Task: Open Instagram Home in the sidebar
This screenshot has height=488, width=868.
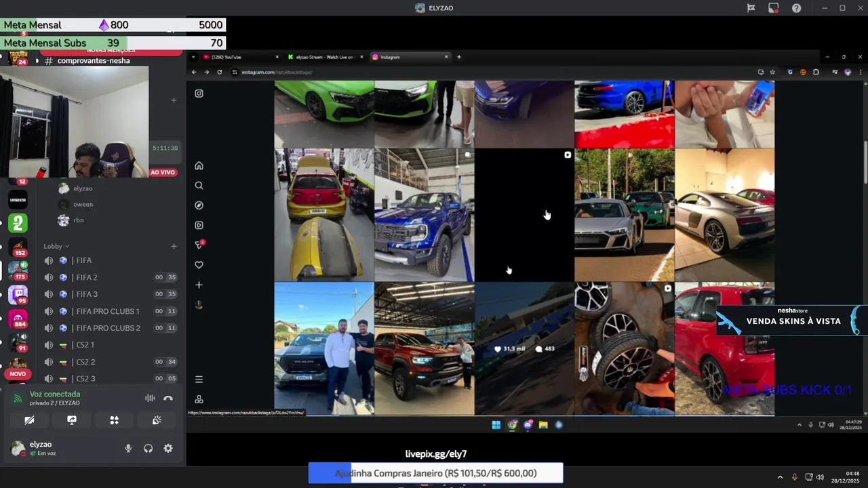Action: 199,165
